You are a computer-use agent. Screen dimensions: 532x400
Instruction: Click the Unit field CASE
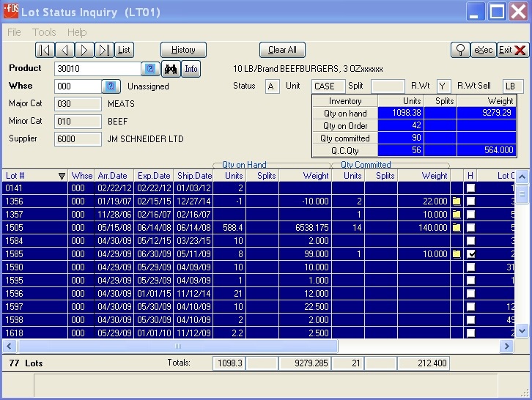tap(328, 86)
